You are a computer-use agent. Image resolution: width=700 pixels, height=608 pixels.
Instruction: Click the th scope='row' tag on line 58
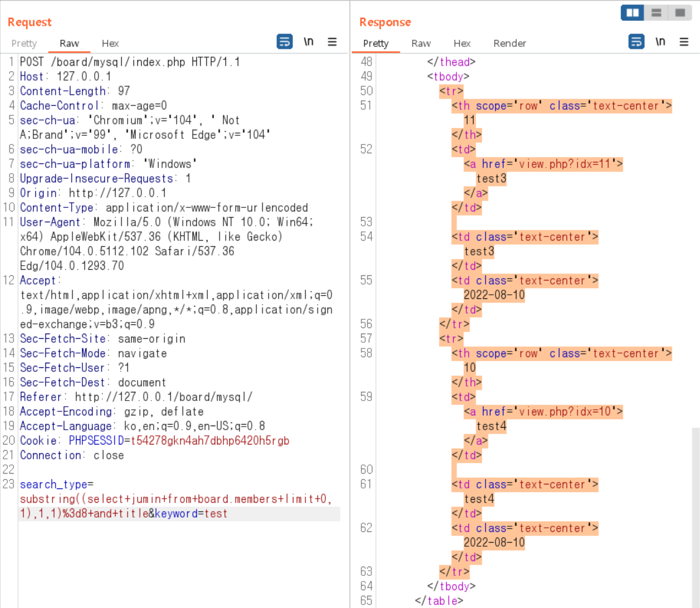point(562,354)
